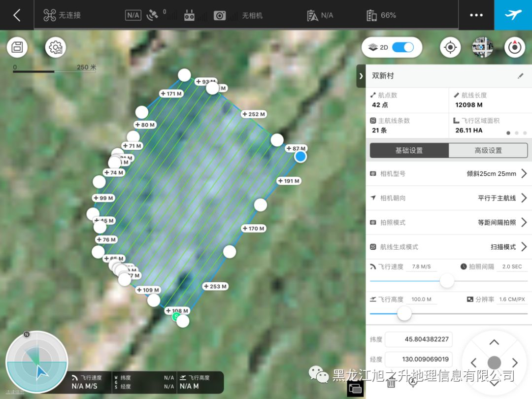This screenshot has height=399, width=532.
Task: Collapse the side panel with arrow tab
Action: [x=361, y=76]
